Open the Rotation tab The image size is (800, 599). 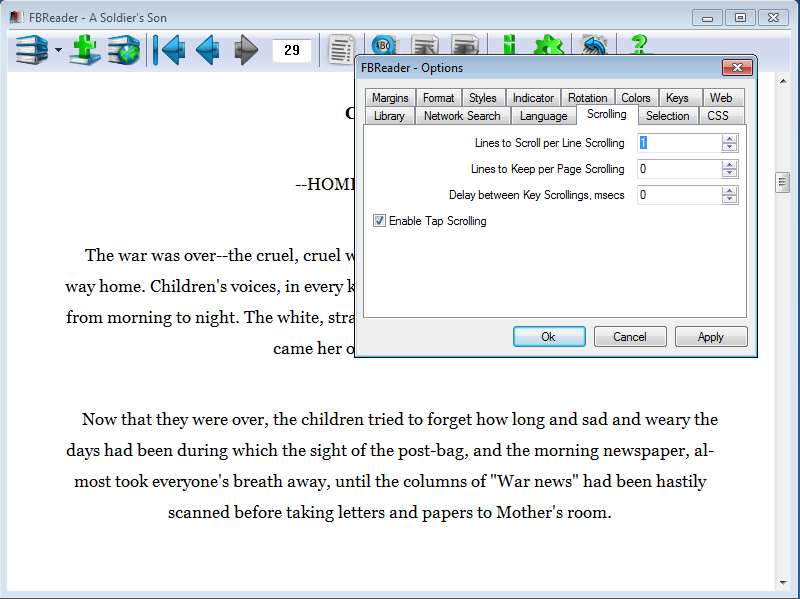588,97
